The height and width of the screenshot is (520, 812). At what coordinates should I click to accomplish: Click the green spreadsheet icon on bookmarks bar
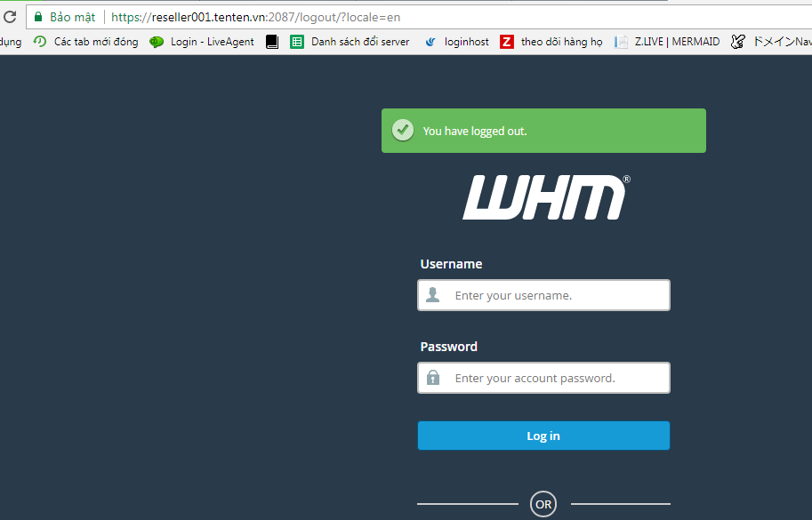297,42
